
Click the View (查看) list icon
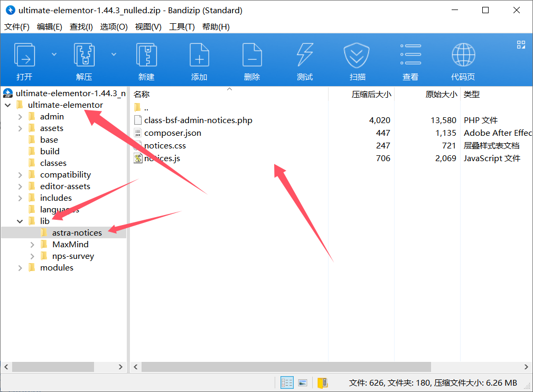[410, 54]
